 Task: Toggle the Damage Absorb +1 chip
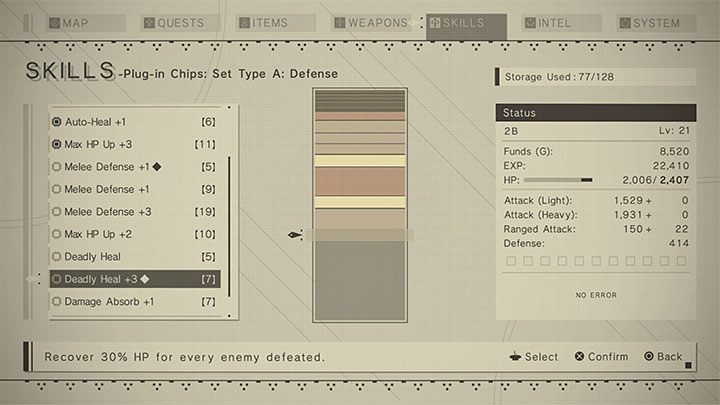(56, 302)
